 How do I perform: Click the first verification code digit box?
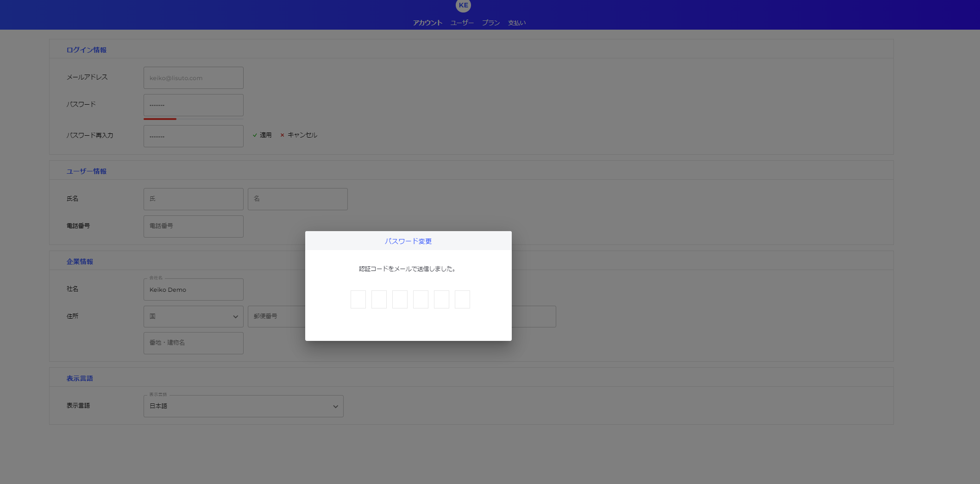(x=358, y=300)
